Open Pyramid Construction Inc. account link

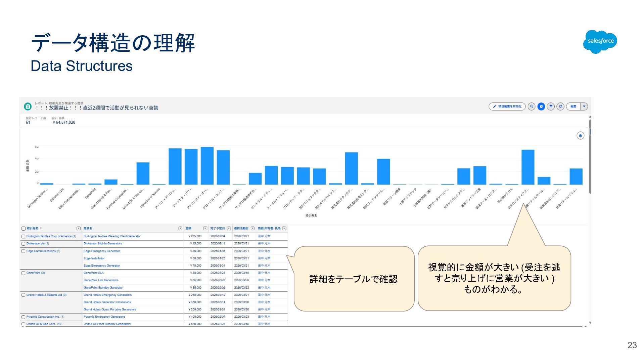[45, 317]
